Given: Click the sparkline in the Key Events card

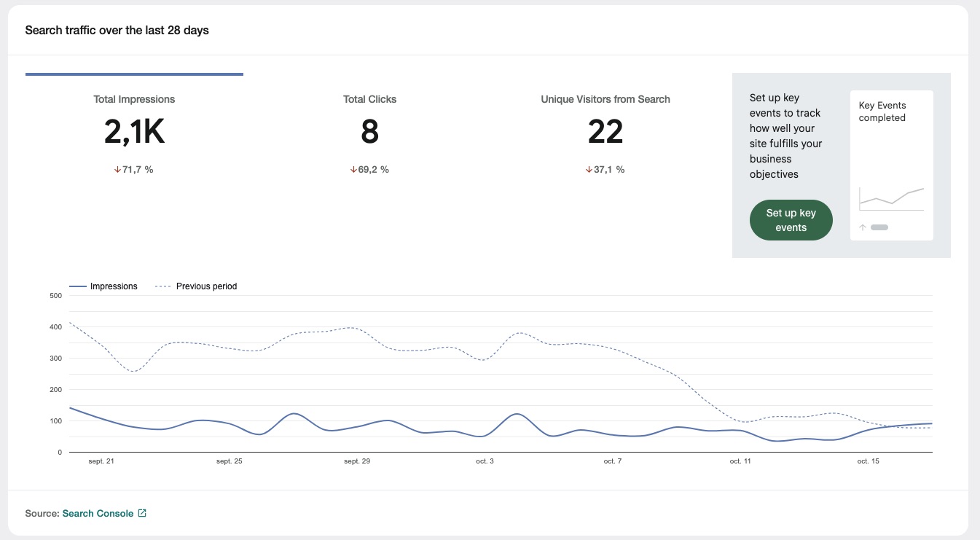Looking at the screenshot, I should click(x=891, y=197).
